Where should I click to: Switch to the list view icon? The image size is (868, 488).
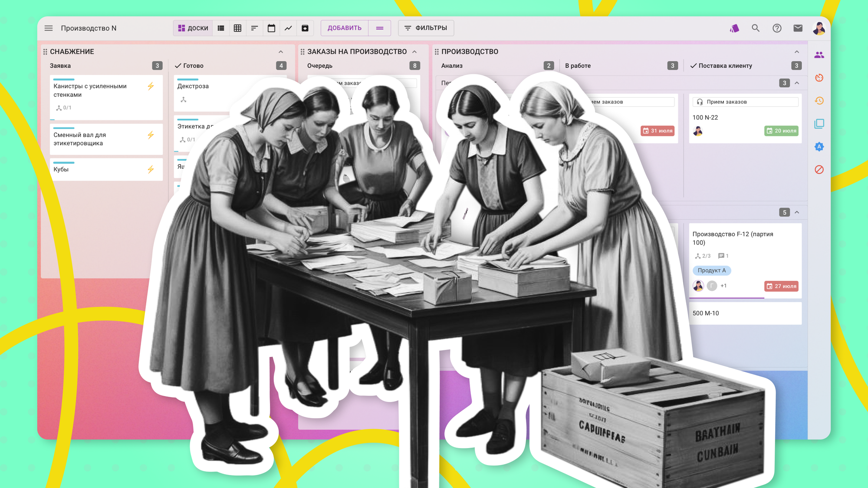click(x=221, y=28)
